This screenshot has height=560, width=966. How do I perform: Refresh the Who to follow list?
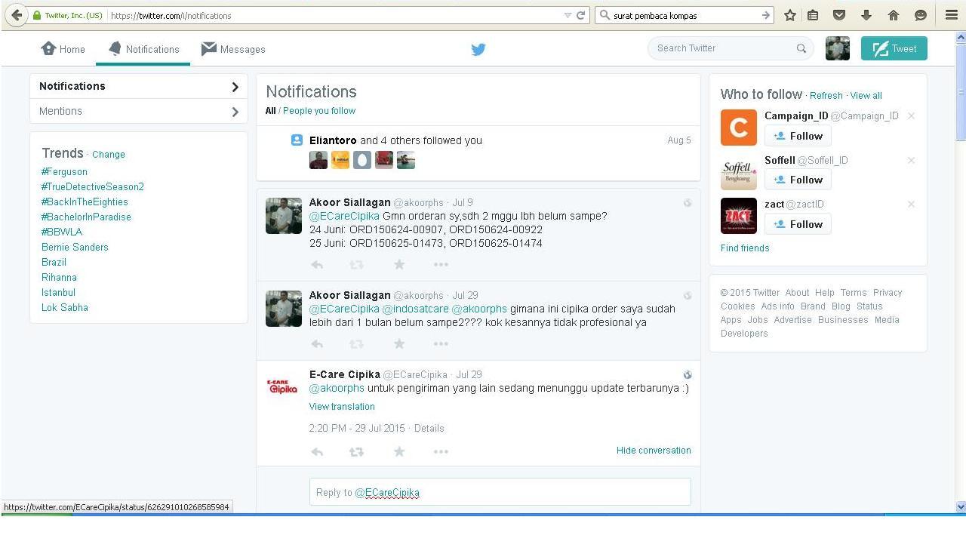pos(826,95)
